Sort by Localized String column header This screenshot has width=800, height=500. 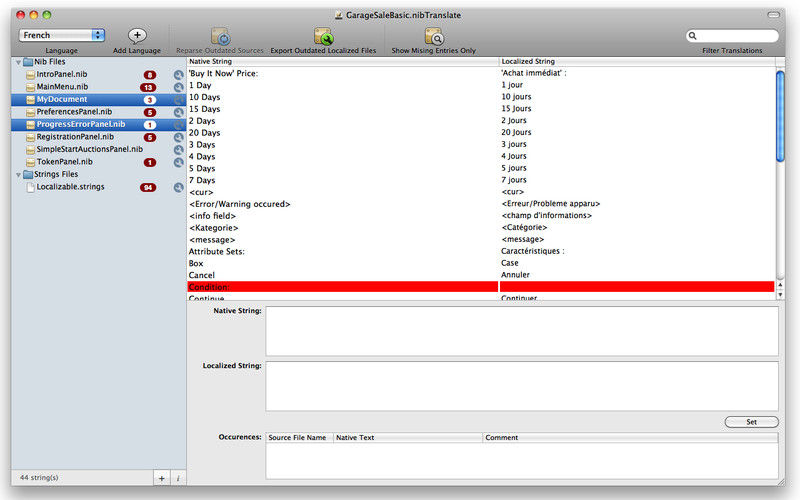click(x=637, y=61)
